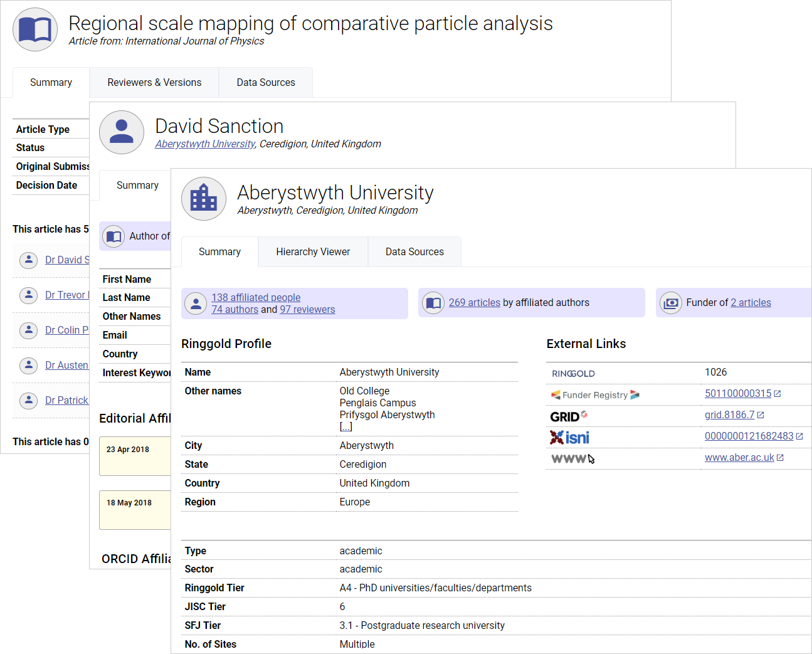Click the Funder Registry flag icon
The width and height of the screenshot is (812, 654).
[x=555, y=395]
